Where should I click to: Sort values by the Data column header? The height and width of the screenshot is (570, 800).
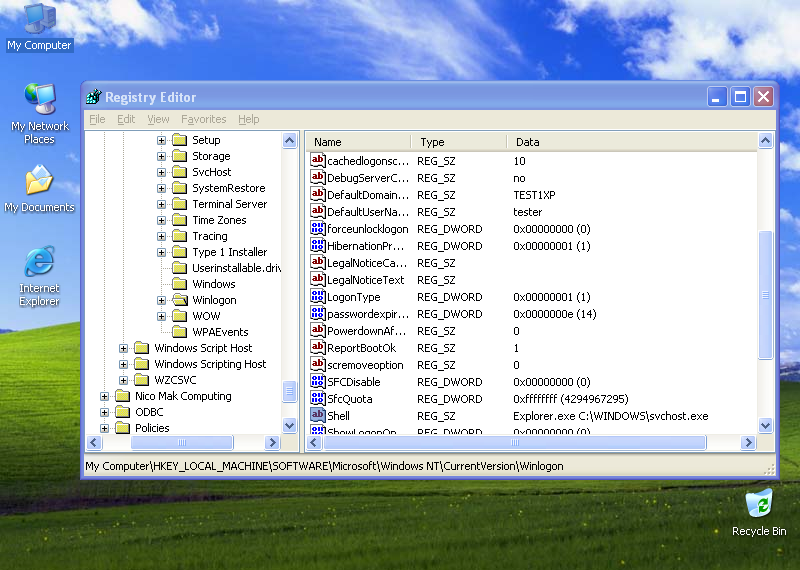pyautogui.click(x=632, y=142)
